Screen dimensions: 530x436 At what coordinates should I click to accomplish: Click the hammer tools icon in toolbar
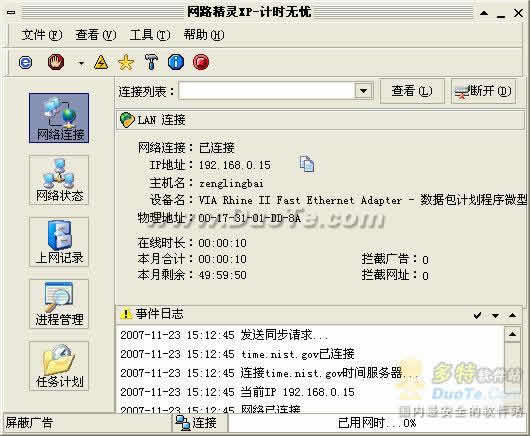pos(151,62)
